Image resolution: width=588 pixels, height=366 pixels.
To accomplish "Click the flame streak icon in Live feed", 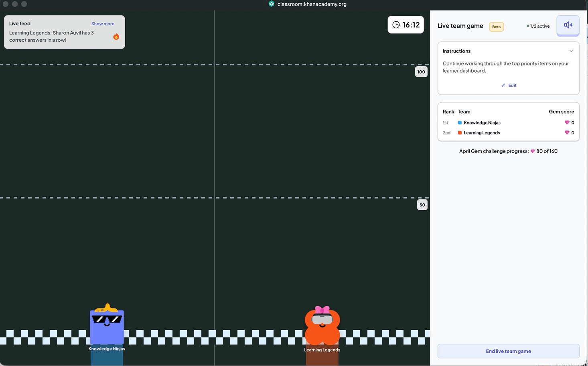I will pos(116,37).
